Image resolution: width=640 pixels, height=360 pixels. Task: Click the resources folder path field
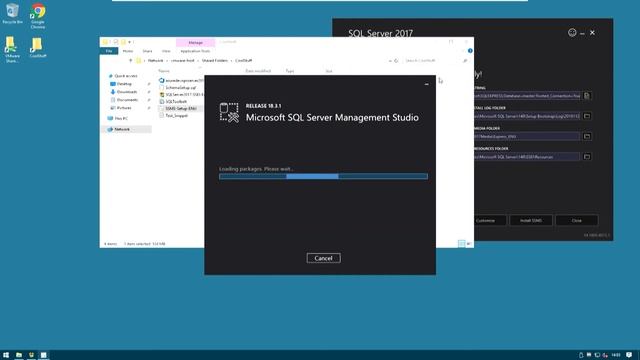[x=527, y=157]
